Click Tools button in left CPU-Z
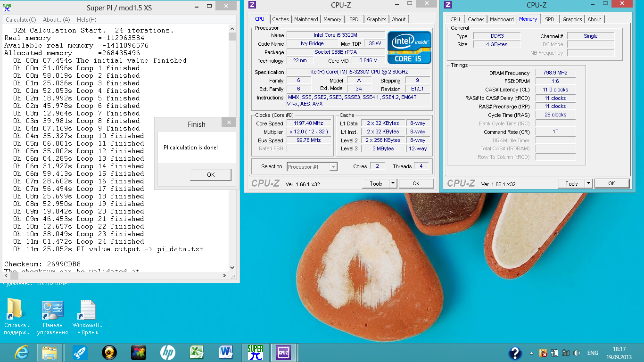Image resolution: width=644 pixels, height=362 pixels. point(376,183)
